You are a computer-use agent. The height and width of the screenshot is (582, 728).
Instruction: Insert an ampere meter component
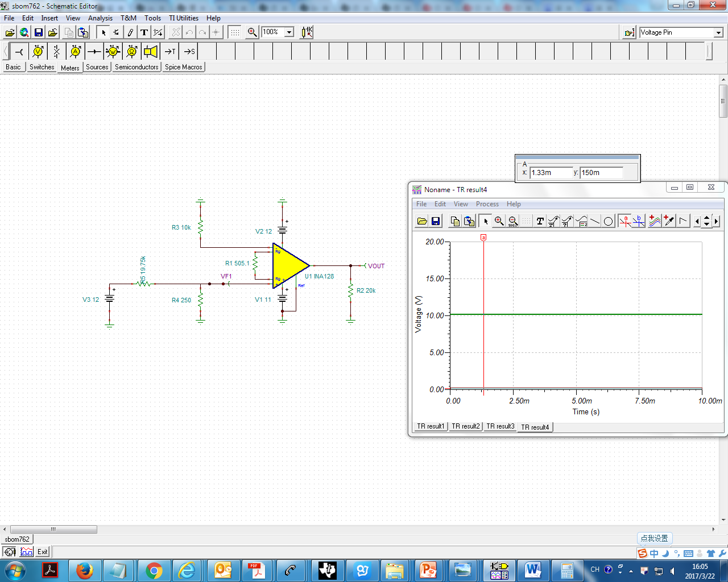pos(76,52)
